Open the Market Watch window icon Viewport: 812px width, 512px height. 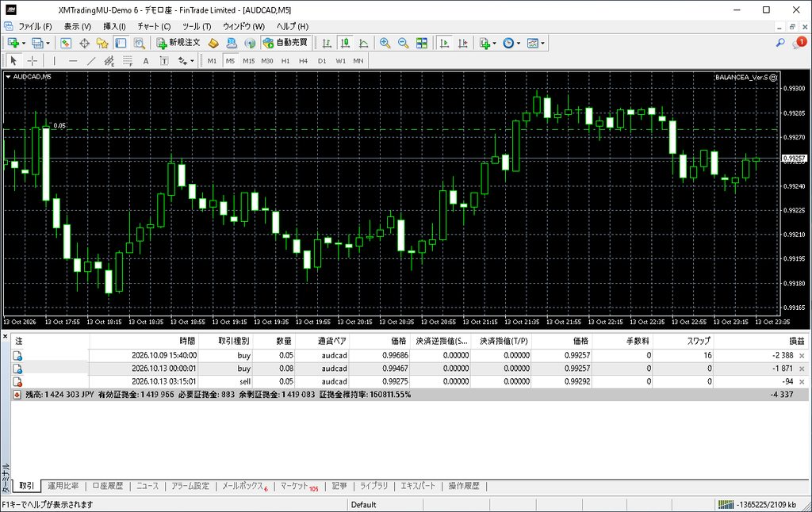66,43
